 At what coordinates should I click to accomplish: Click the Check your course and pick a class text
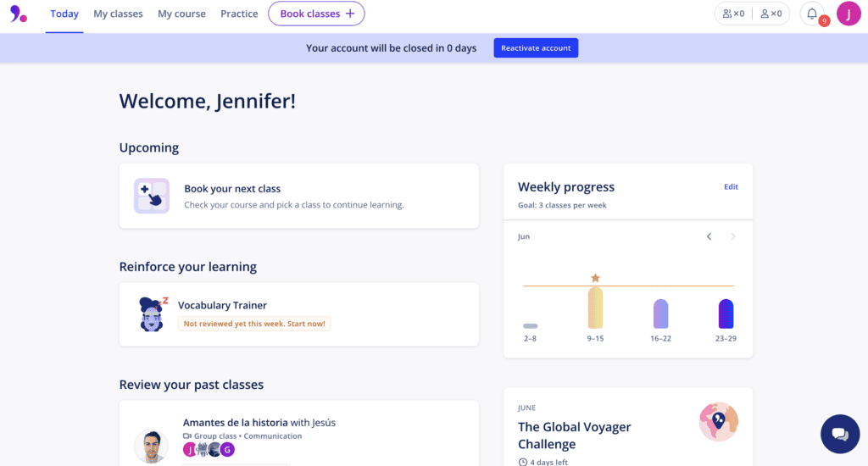[294, 205]
